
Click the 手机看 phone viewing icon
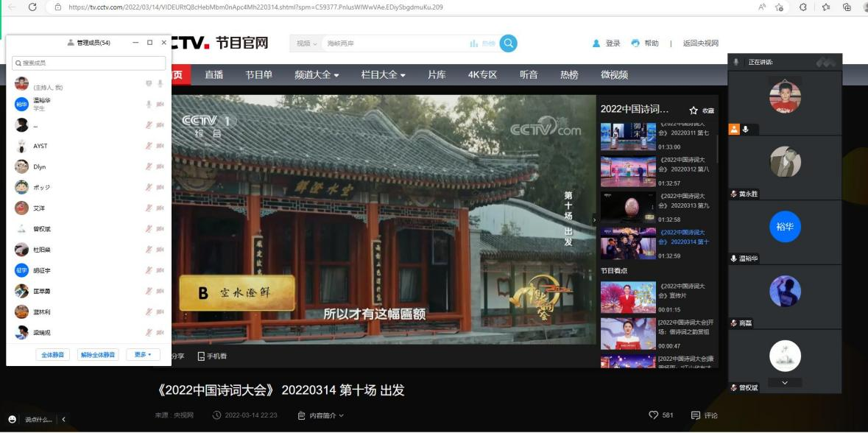[x=202, y=356]
